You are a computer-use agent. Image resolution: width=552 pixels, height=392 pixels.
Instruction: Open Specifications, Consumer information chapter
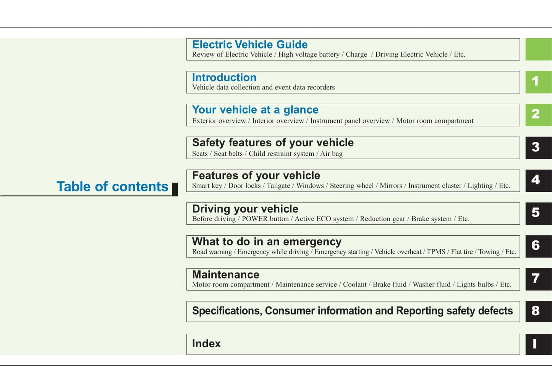coord(352,311)
